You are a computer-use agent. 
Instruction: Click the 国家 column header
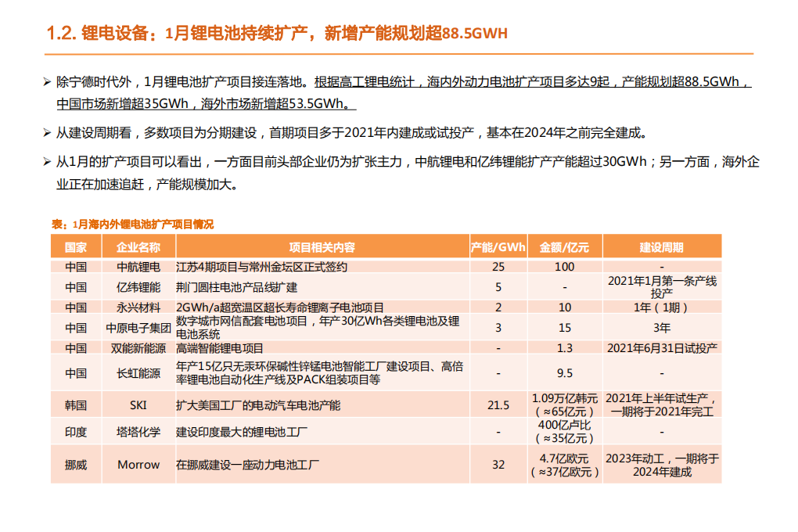(76, 246)
